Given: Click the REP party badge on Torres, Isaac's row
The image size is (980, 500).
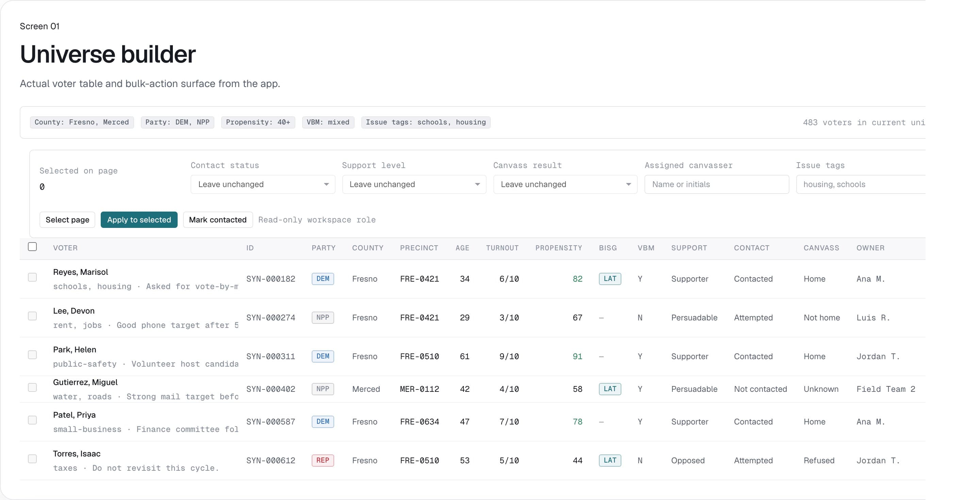Looking at the screenshot, I should point(323,460).
